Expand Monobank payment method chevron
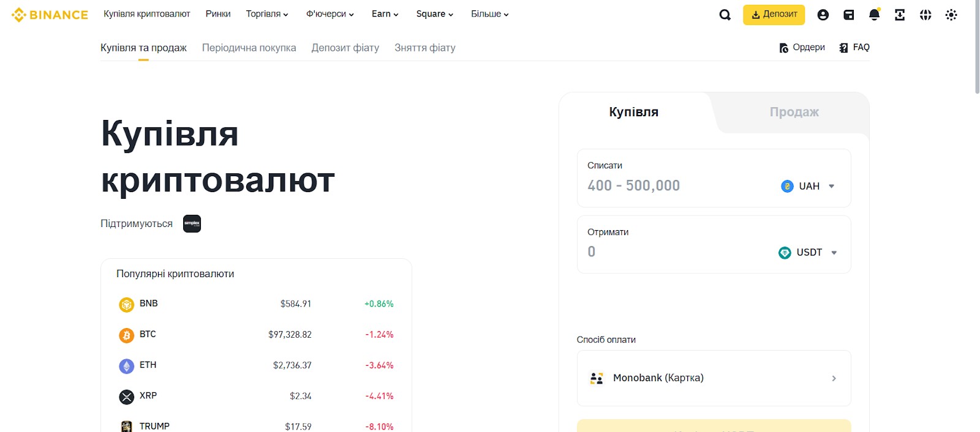 click(834, 378)
